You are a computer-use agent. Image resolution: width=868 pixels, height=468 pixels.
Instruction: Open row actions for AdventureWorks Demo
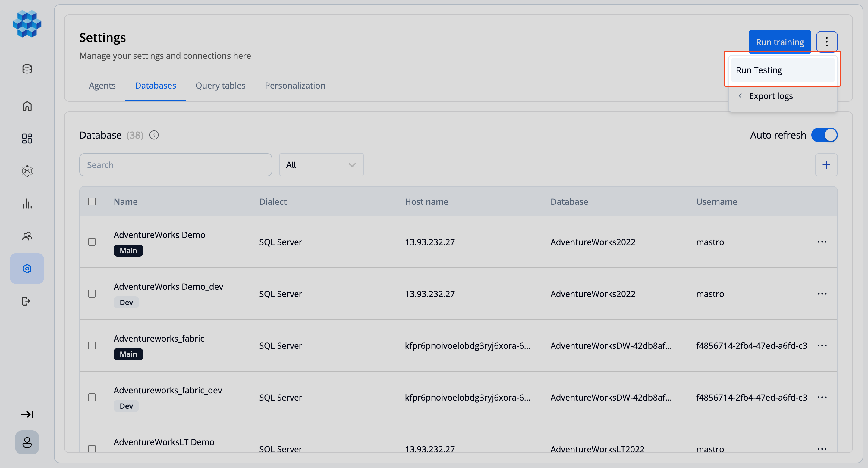pos(822,242)
